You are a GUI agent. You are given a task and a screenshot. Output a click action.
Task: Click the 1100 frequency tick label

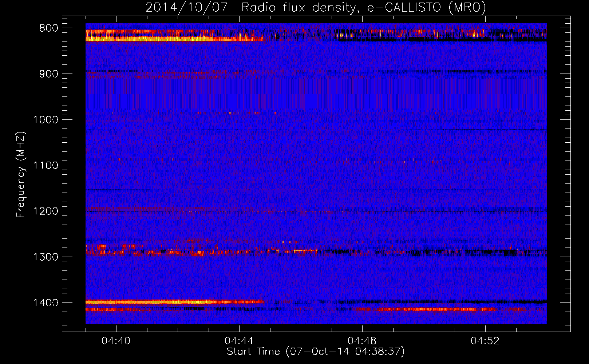click(46, 166)
